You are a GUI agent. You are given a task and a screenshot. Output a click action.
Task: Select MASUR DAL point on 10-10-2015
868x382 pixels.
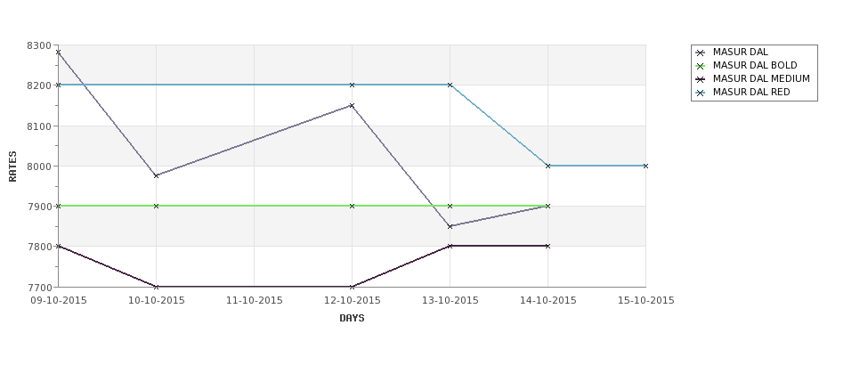point(156,175)
